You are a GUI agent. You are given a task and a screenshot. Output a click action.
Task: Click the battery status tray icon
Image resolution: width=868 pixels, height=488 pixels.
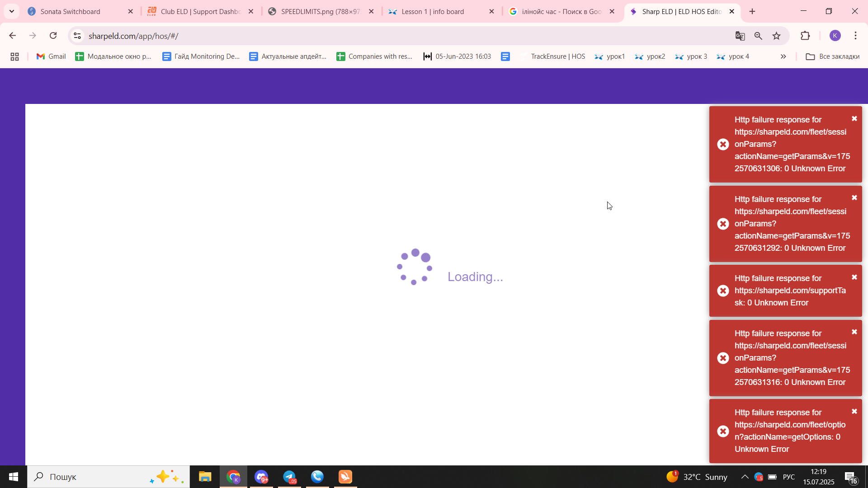(x=773, y=477)
